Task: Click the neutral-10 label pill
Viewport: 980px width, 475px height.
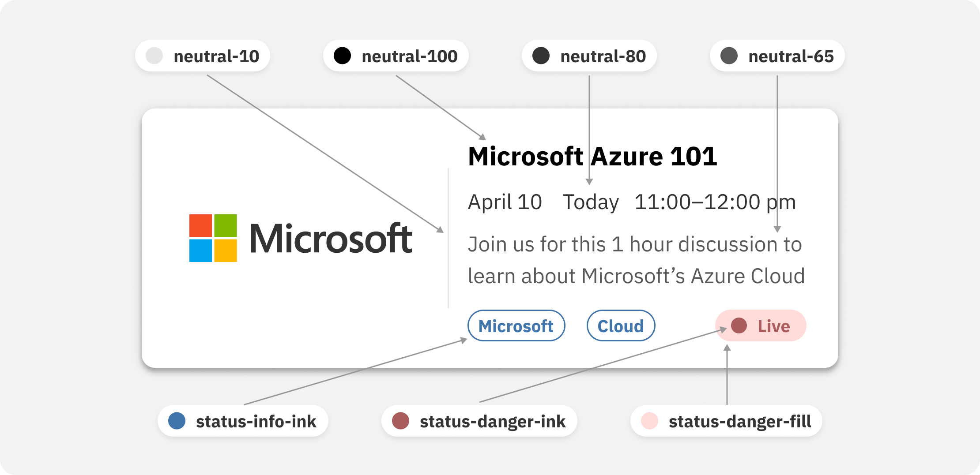Action: coord(203,56)
